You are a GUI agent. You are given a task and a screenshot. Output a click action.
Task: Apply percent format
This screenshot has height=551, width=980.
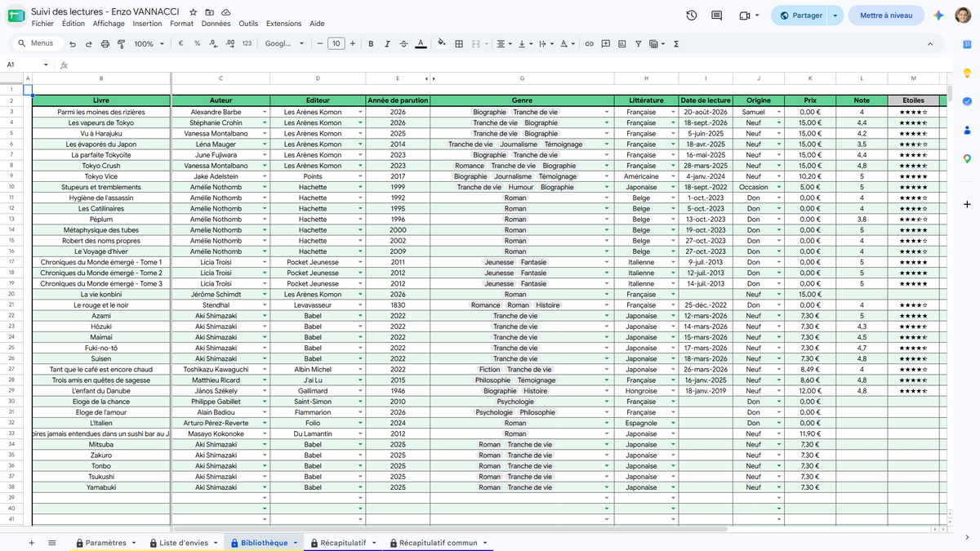[197, 44]
